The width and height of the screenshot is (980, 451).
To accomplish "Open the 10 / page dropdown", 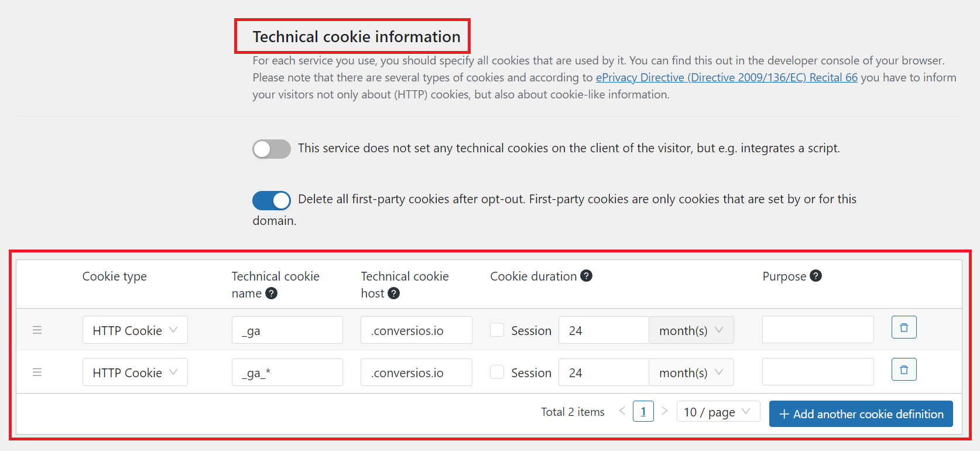I will click(x=718, y=411).
